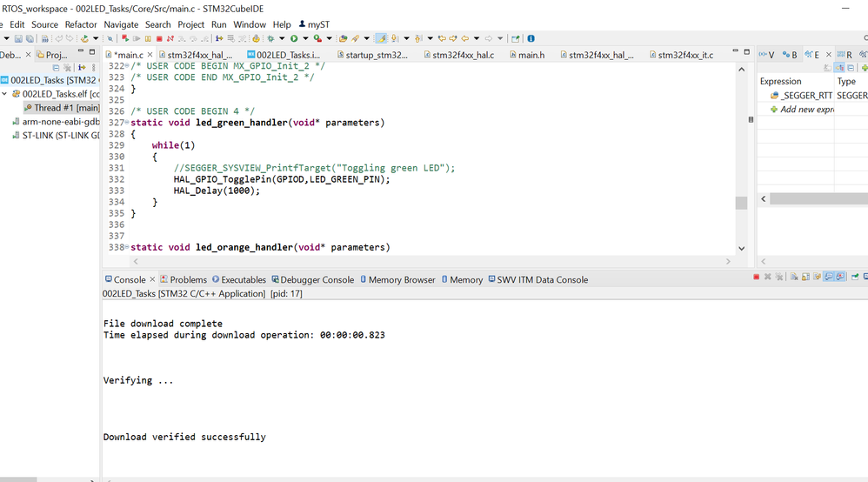Select arm-none-eabi-gdb process entry
The image size is (868, 482).
click(56, 122)
